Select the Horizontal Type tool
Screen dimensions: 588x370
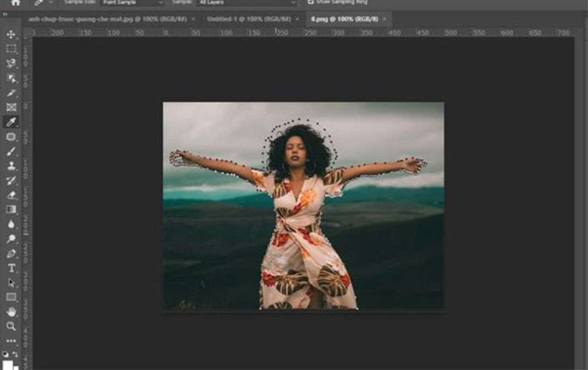[x=11, y=268]
